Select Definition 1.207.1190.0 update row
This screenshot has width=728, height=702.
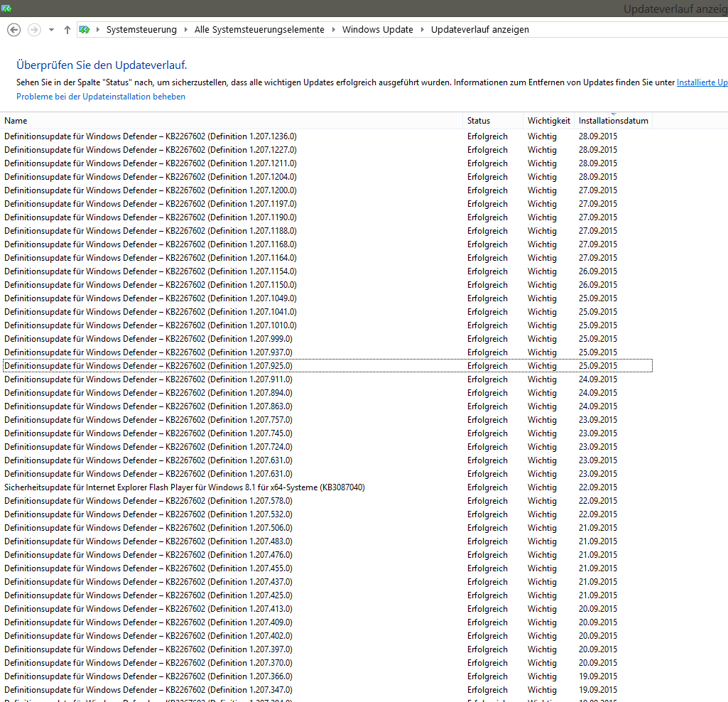(327, 217)
